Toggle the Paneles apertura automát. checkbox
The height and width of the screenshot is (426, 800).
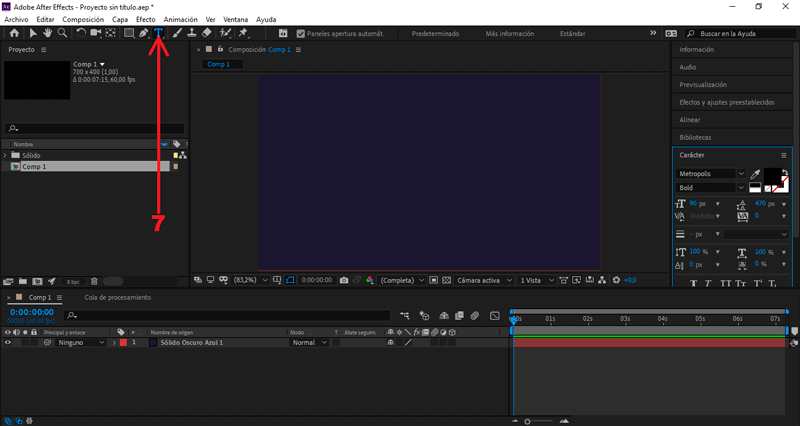click(301, 34)
